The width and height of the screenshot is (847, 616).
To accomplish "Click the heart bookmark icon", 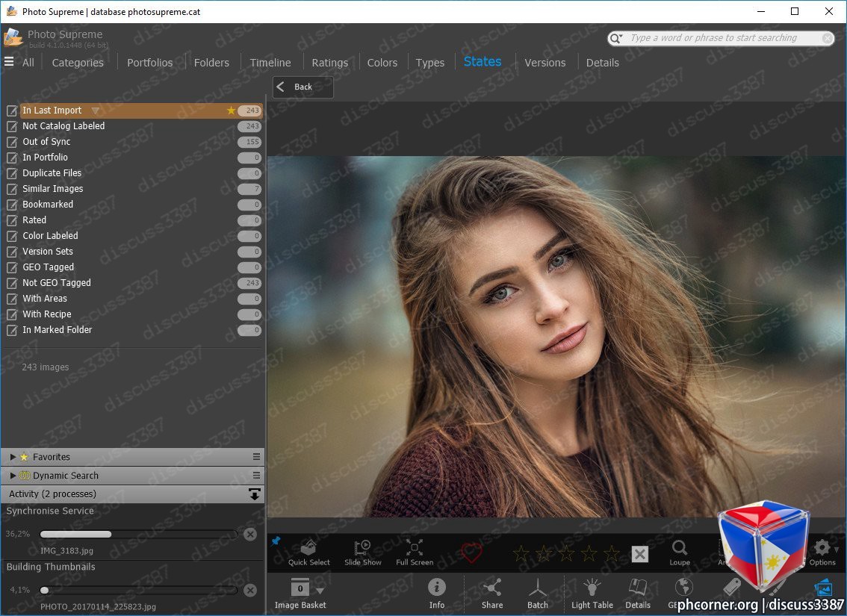I will tap(471, 553).
